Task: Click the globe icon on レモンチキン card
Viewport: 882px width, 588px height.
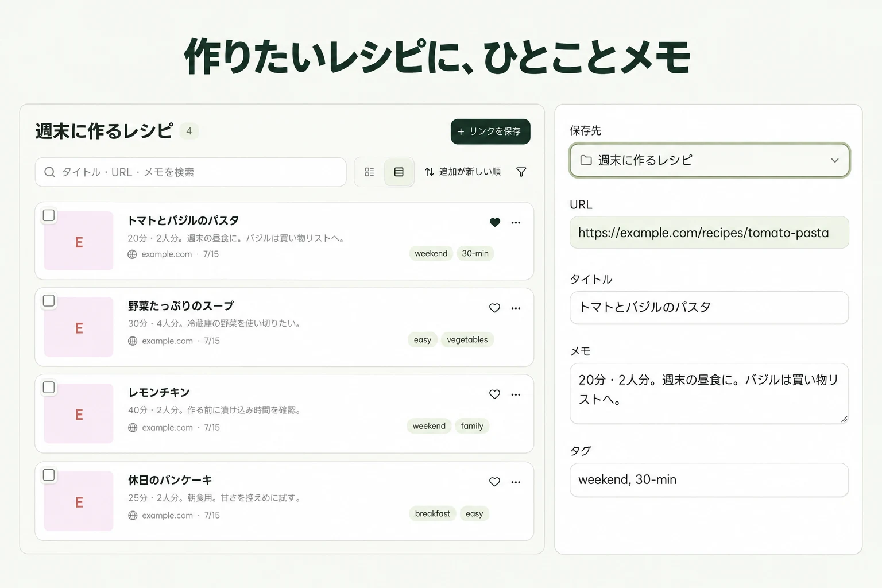Action: (133, 427)
